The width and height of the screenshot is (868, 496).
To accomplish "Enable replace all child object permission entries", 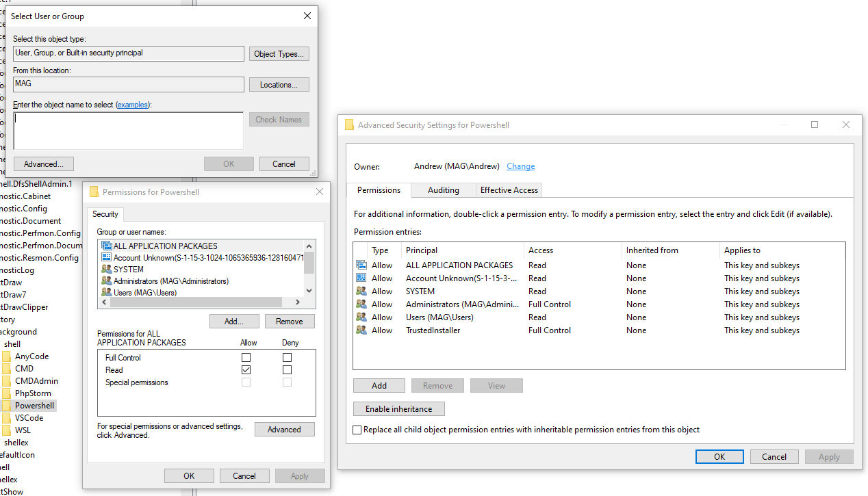I will [x=357, y=430].
